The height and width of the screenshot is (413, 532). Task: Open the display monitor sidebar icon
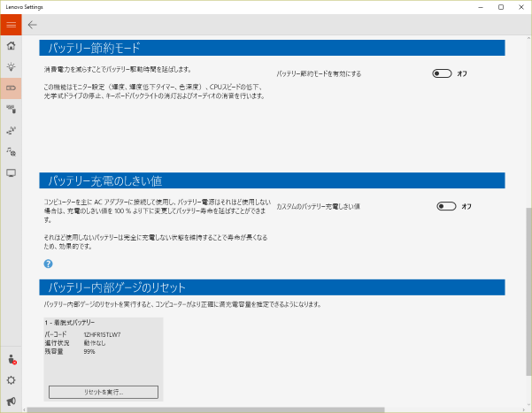11,173
